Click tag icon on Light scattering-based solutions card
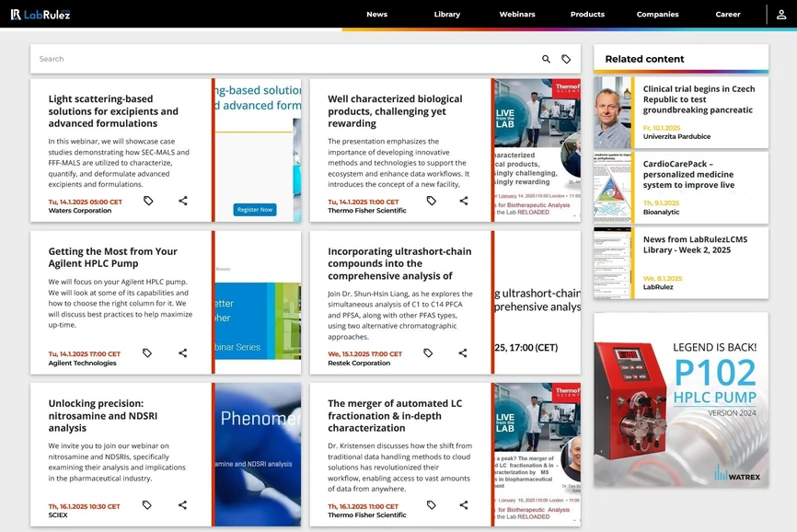This screenshot has width=797, height=532. click(x=148, y=201)
